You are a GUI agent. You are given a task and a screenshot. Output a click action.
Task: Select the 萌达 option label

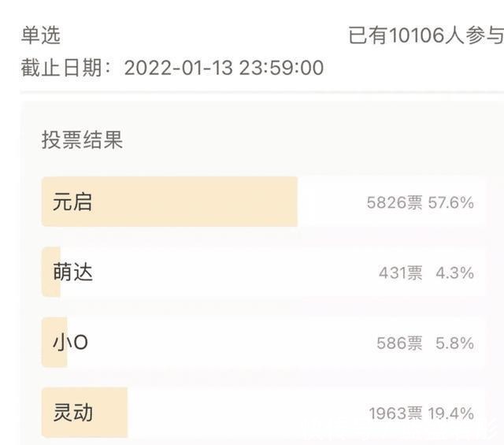click(72, 273)
